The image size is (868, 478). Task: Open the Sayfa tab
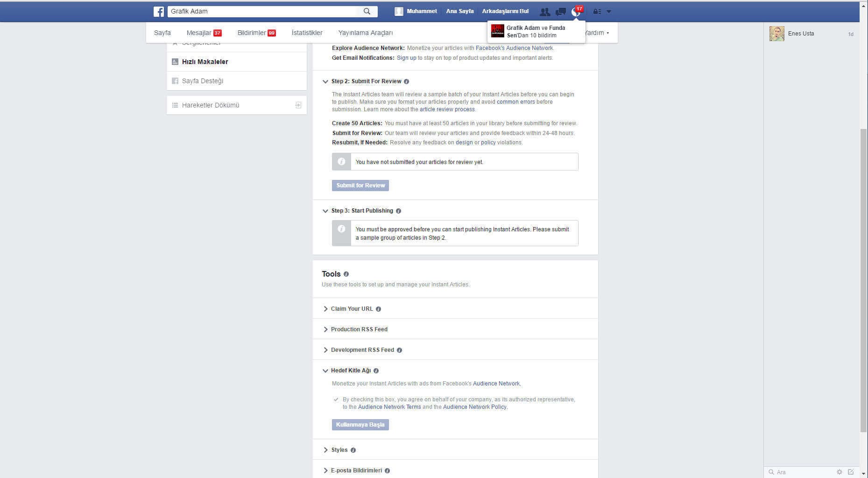pos(162,33)
